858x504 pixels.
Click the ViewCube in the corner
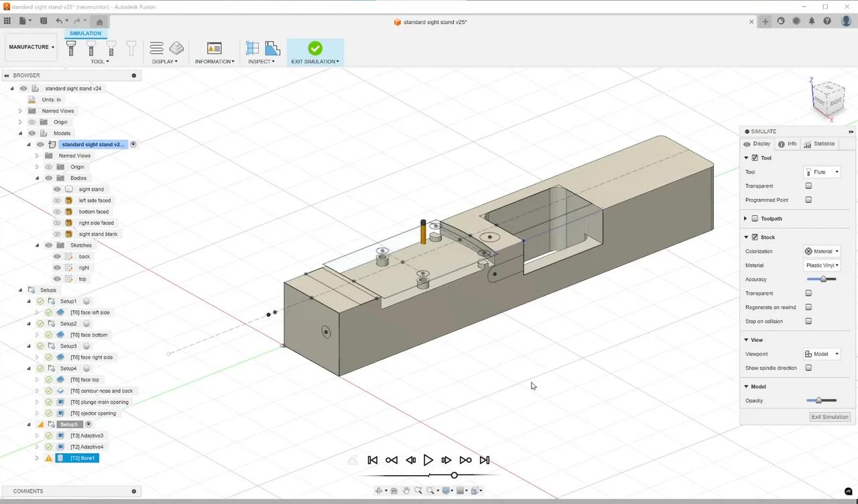pyautogui.click(x=827, y=99)
